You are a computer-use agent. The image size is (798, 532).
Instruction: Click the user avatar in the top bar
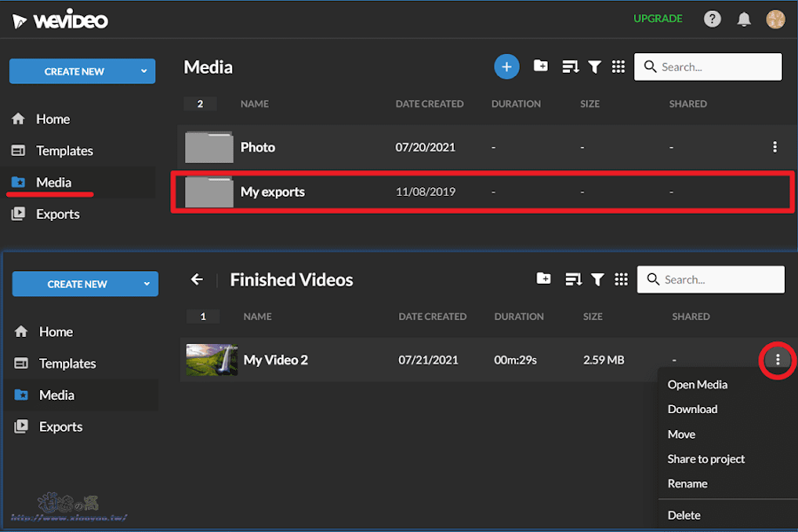(775, 19)
